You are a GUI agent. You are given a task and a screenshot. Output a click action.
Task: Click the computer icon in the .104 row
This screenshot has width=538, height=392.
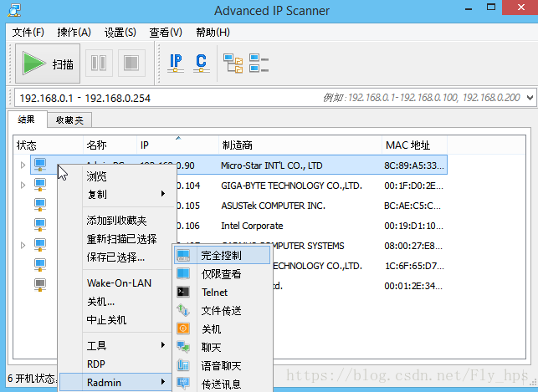[x=40, y=185]
